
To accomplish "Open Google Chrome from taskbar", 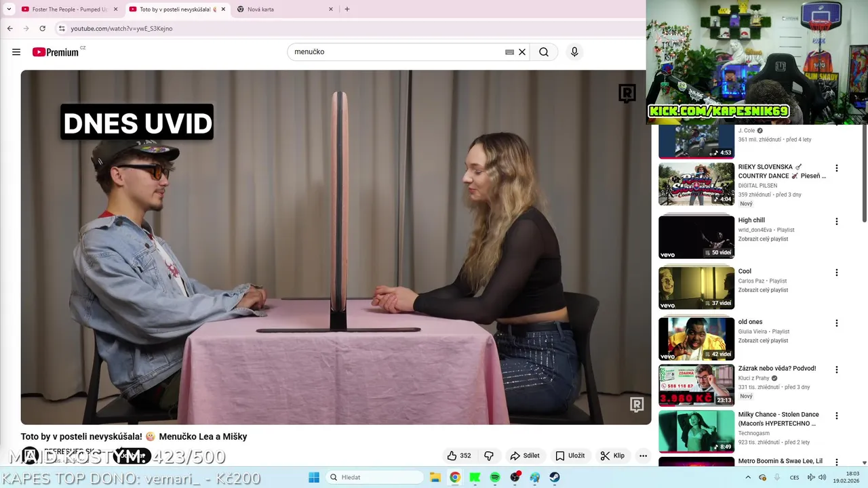I will click(x=455, y=477).
